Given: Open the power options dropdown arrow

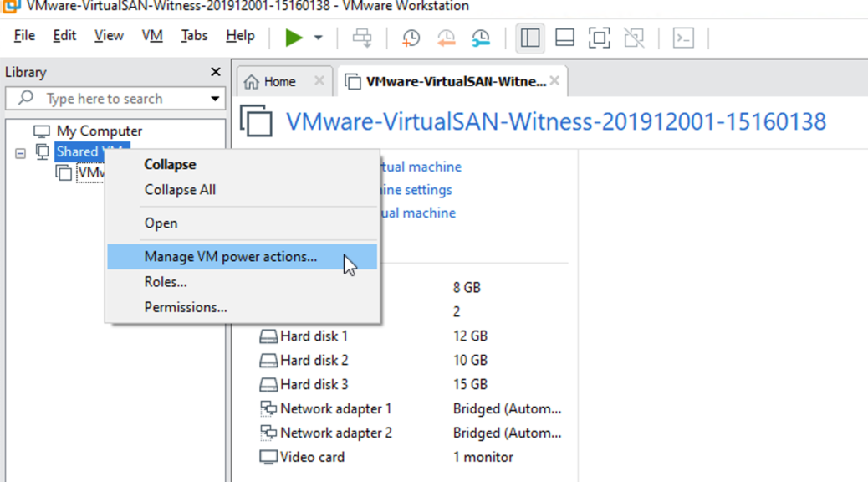Looking at the screenshot, I should (318, 38).
